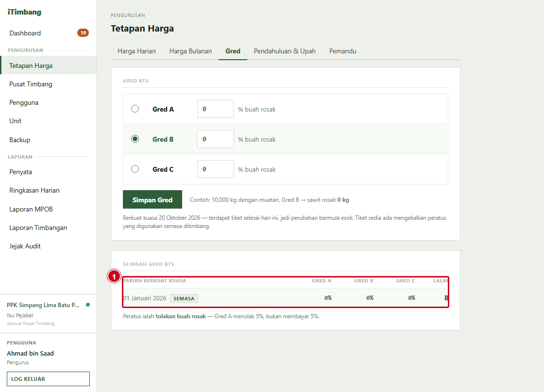
Task: Open the Backup sidebar item
Action: coord(48,140)
